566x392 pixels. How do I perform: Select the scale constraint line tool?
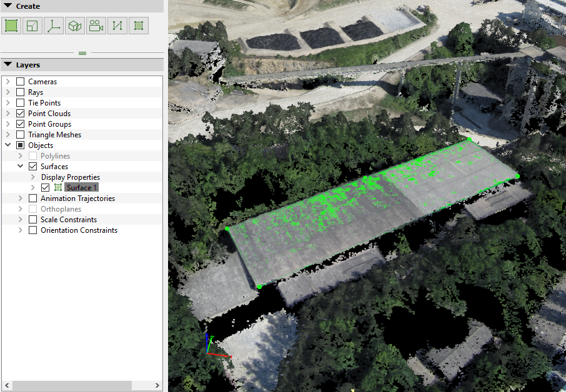tap(117, 26)
